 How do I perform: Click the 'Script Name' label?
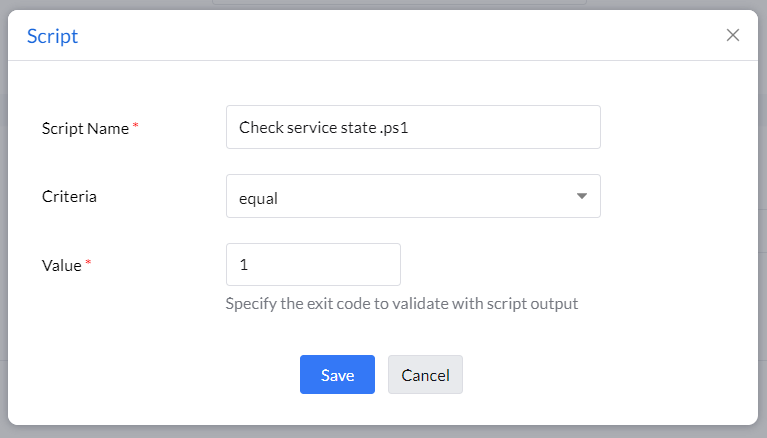point(85,128)
